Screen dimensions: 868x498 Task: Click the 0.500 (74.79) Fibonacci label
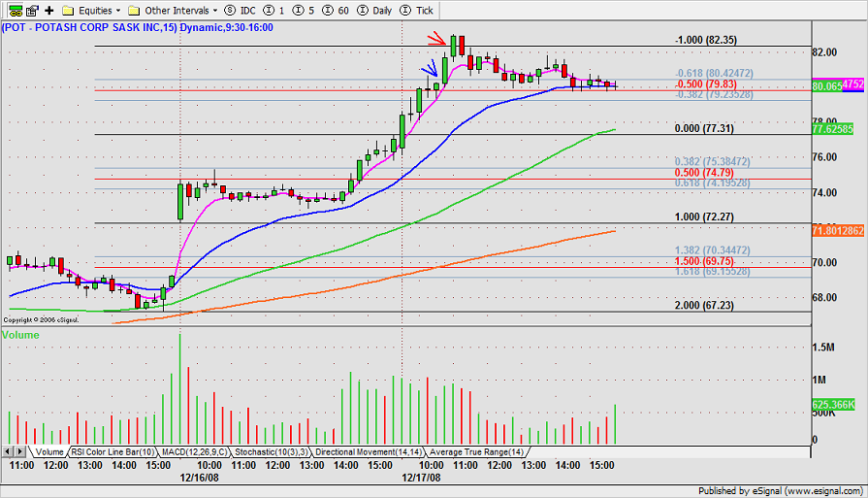coord(704,172)
